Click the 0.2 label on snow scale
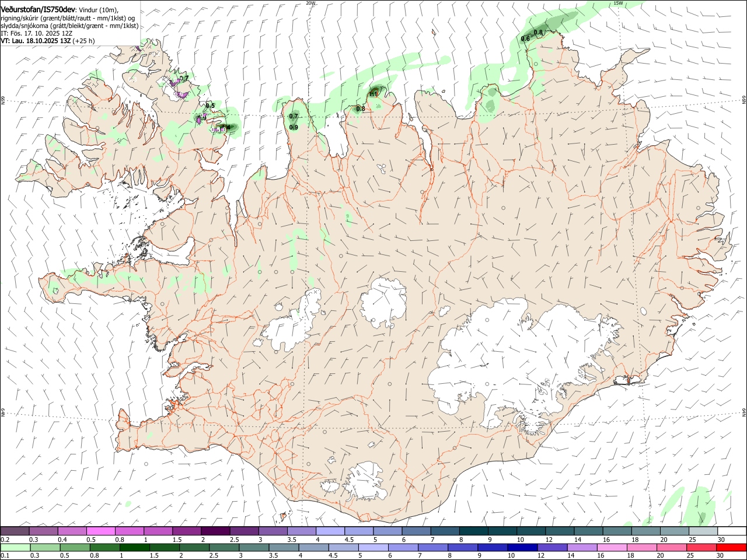Screen dimensions: 747x560 point(5,540)
